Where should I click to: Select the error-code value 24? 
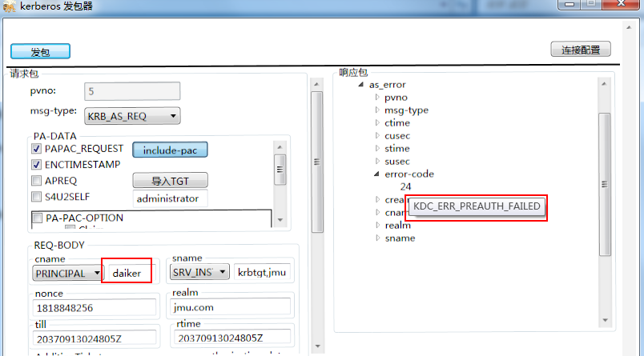click(405, 186)
